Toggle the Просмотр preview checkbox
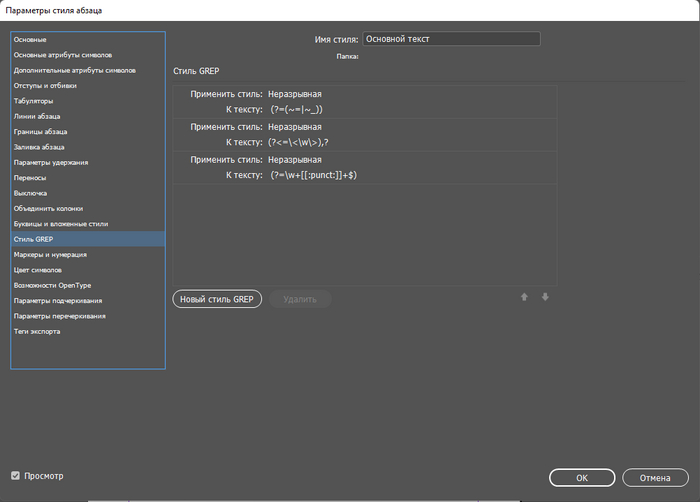Image resolution: width=700 pixels, height=502 pixels. click(x=15, y=476)
